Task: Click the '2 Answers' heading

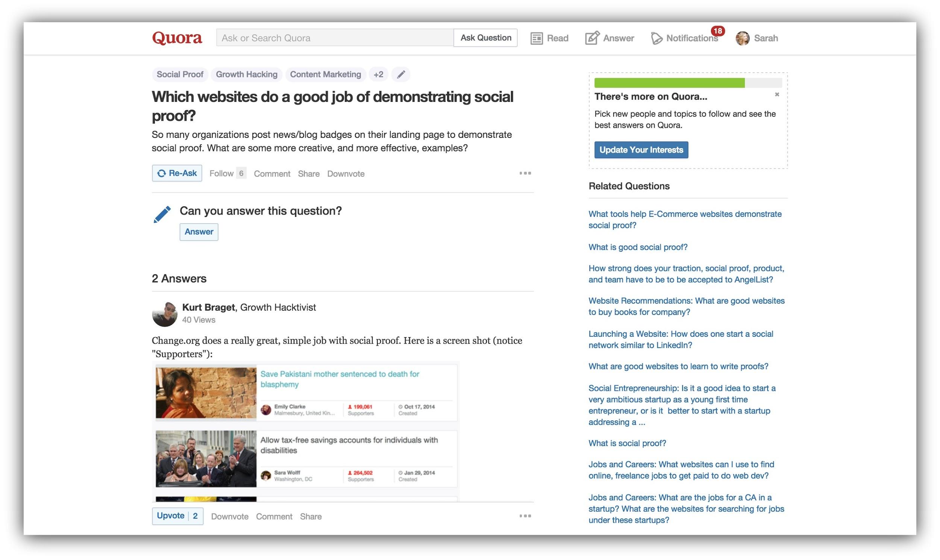Action: 179,278
